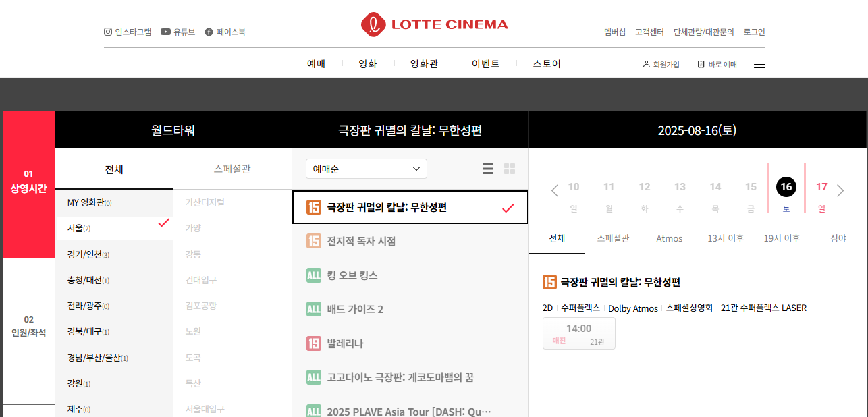Switch to grid view icon
868x417 pixels.
pyautogui.click(x=510, y=169)
